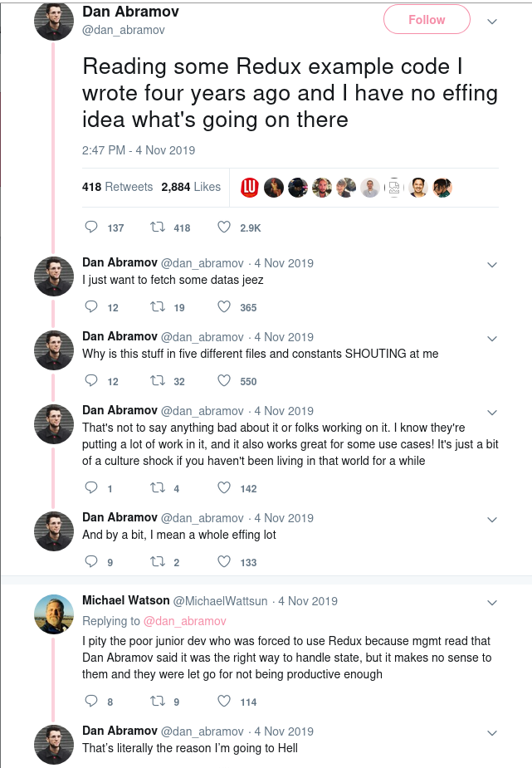This screenshot has height=768, width=532.
Task: Click Dan Abramov's profile avatar
Action: pyautogui.click(x=53, y=21)
